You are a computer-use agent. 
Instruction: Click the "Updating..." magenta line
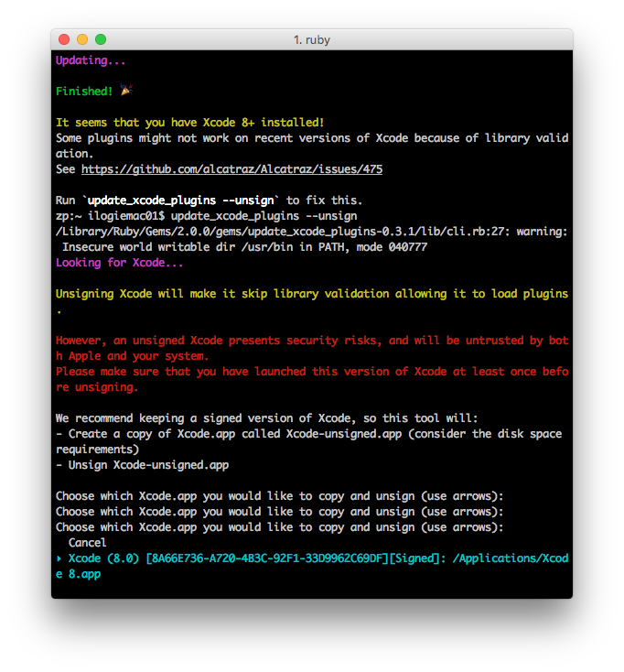click(91, 60)
